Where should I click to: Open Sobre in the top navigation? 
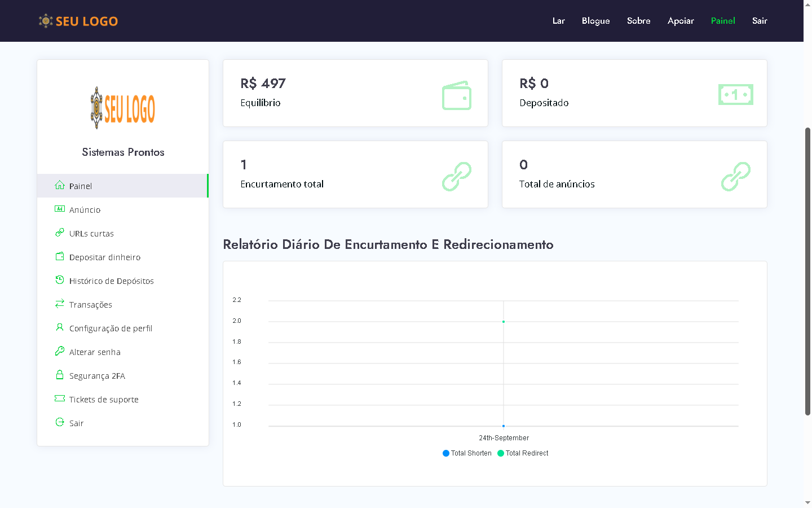tap(638, 21)
